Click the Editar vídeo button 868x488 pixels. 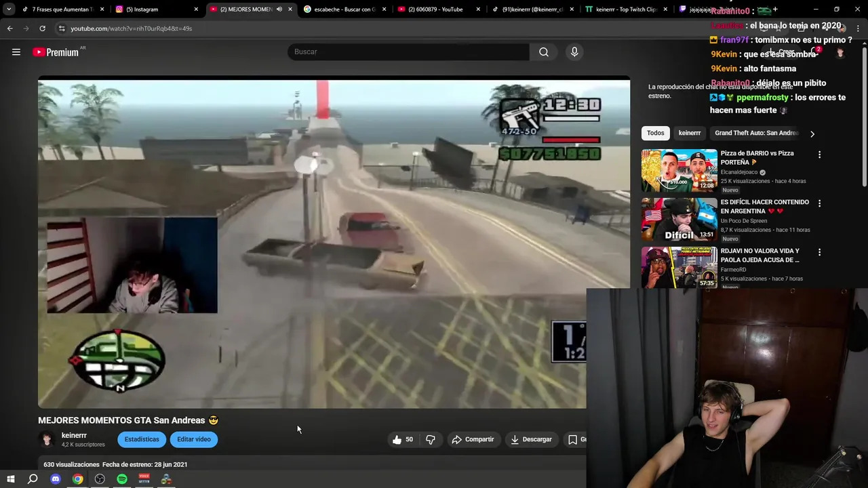click(194, 439)
